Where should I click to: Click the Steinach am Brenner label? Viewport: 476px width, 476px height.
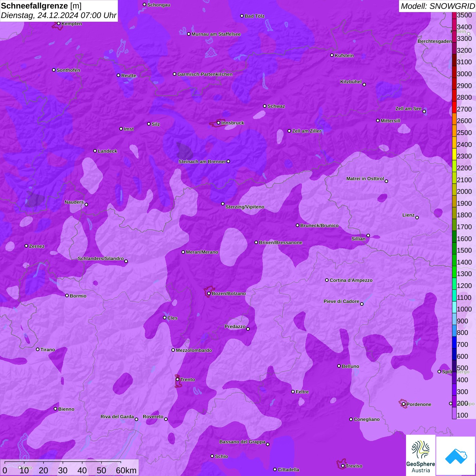202,161
